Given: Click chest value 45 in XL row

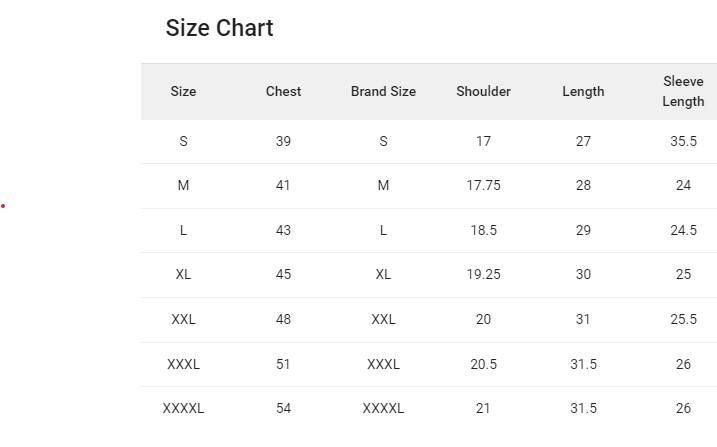Looking at the screenshot, I should point(283,274).
